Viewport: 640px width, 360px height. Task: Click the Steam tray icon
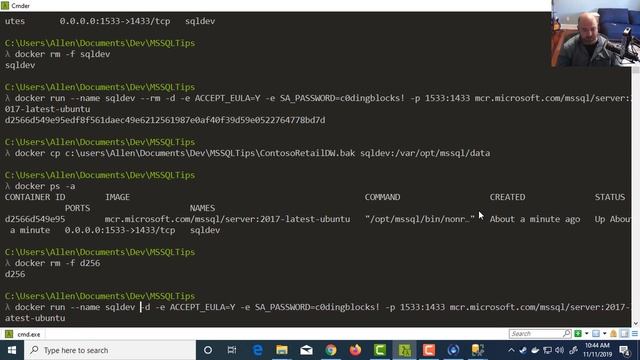point(523,350)
